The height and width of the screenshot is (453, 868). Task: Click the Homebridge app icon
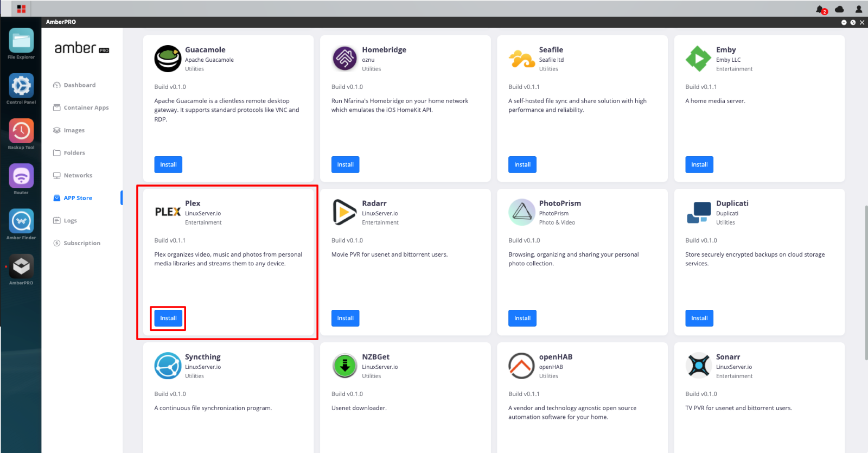345,59
